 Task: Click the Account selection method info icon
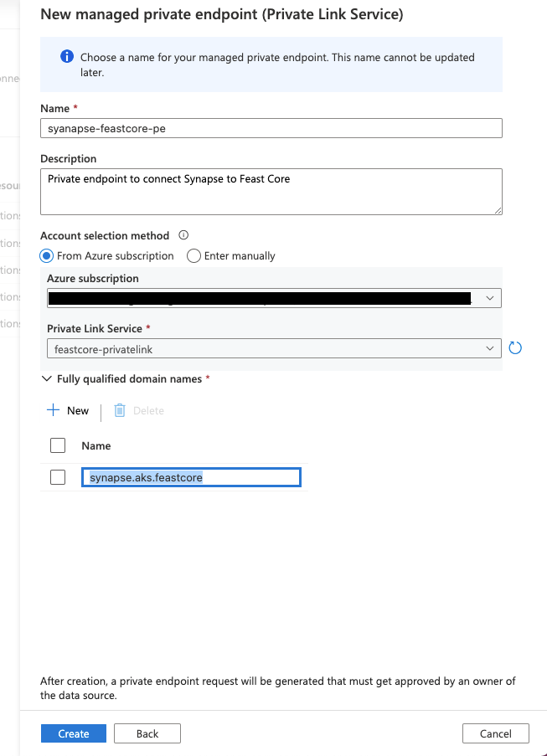pyautogui.click(x=183, y=235)
